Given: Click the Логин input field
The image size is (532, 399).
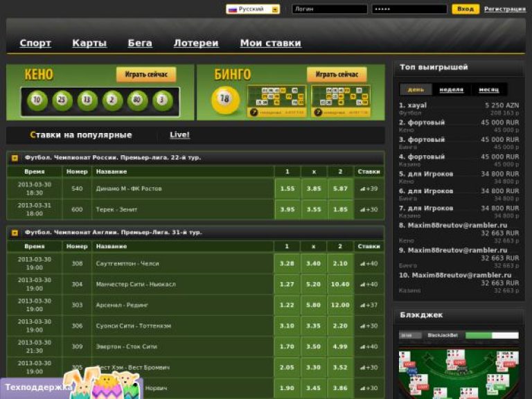Looking at the screenshot, I should tap(329, 9).
